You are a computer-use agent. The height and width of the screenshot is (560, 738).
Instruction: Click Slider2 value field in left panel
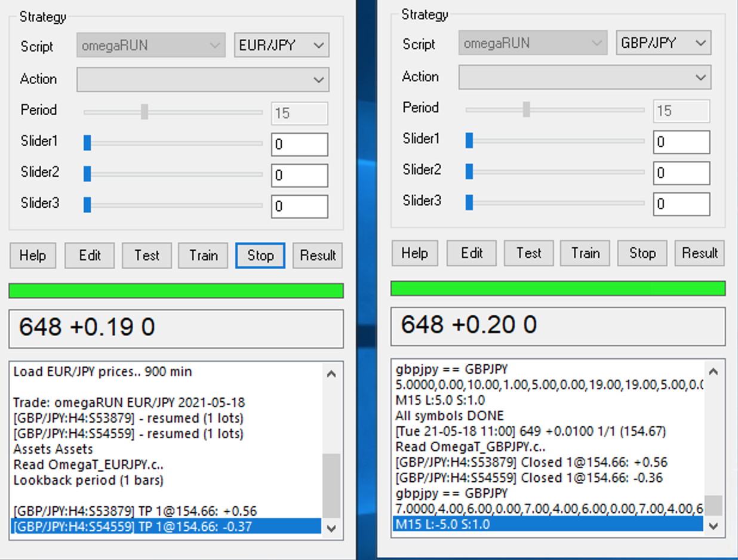tap(299, 176)
